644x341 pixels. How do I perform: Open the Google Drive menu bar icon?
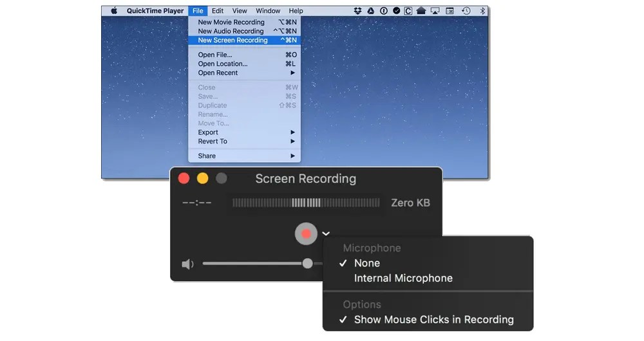tap(370, 11)
